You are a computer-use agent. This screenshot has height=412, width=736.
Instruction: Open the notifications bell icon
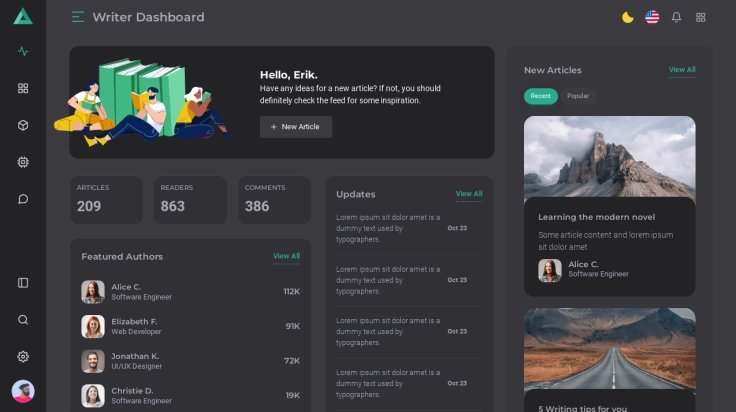(676, 17)
